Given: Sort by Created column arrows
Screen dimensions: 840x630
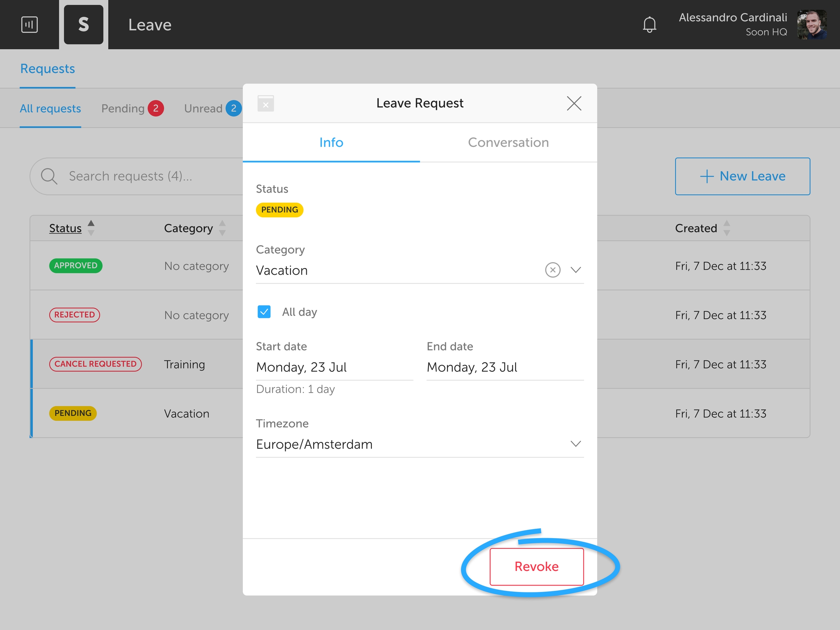Looking at the screenshot, I should point(727,228).
